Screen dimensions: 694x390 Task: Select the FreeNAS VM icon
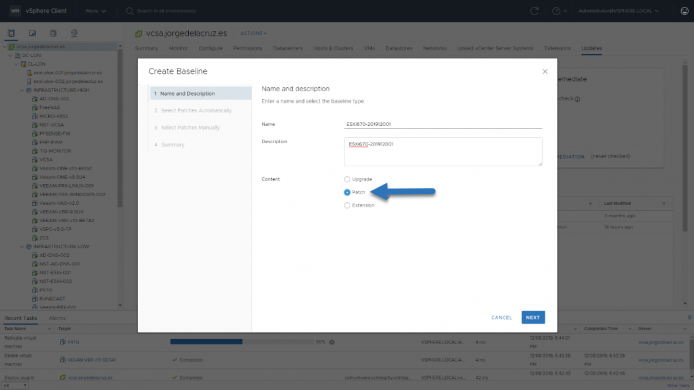coord(35,108)
